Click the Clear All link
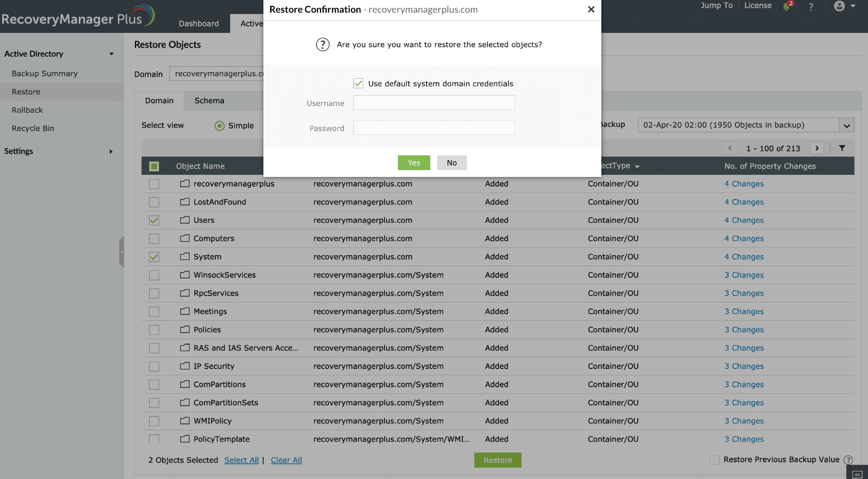This screenshot has height=479, width=868. pos(287,460)
